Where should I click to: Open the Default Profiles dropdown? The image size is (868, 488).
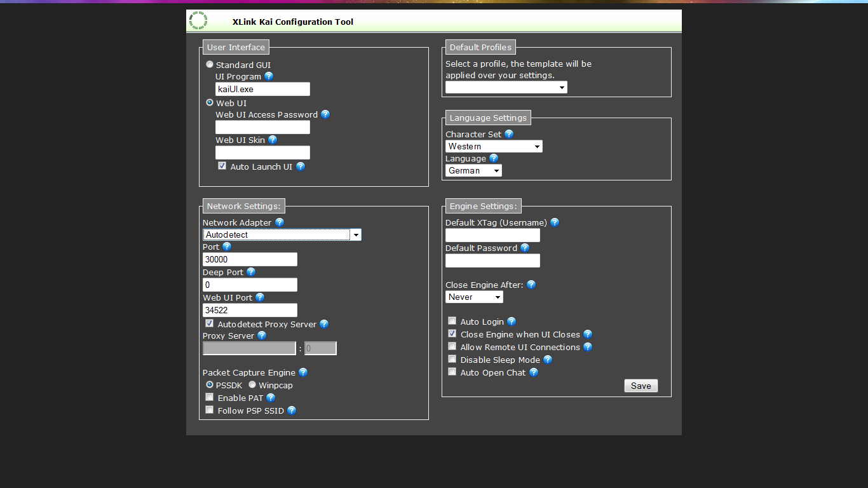pos(506,88)
